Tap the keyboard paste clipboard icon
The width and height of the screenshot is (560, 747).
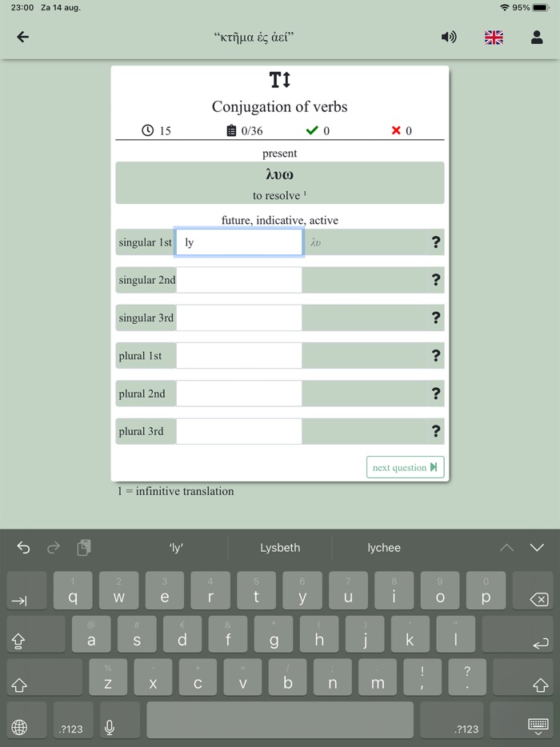tap(84, 547)
